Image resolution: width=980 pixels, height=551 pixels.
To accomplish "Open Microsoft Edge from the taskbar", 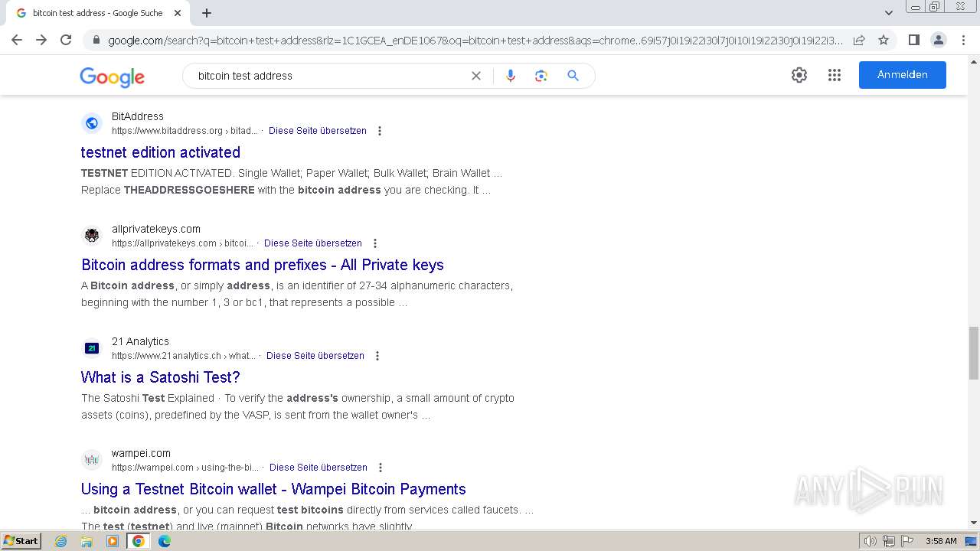I will 165,541.
